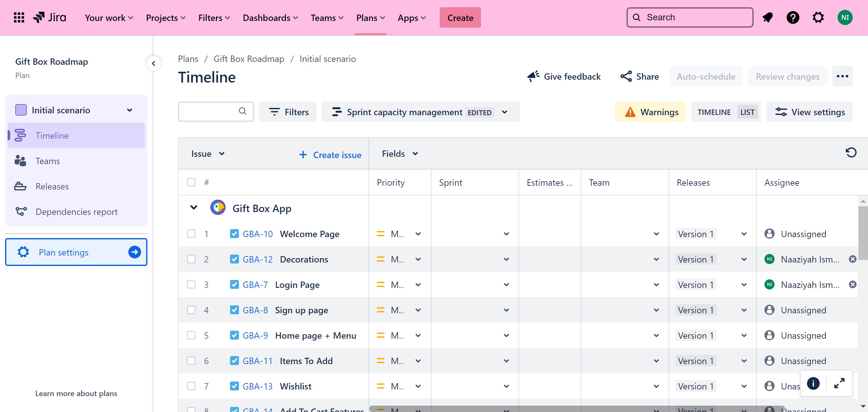Open the Jira settings gear icon

click(x=818, y=17)
